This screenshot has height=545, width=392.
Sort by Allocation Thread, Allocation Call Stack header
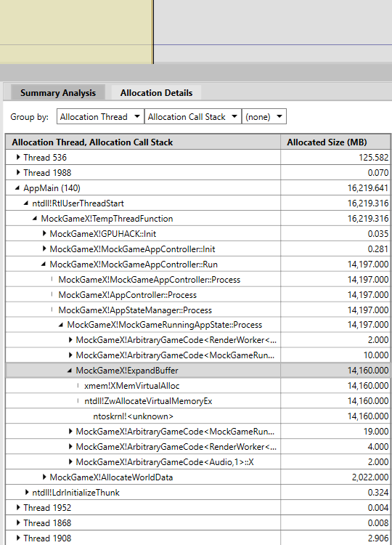tap(143, 142)
